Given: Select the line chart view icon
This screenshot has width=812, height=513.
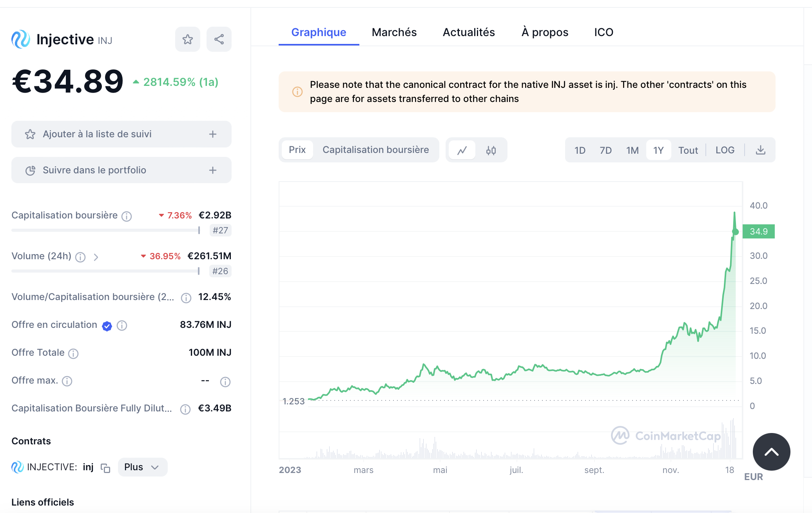Looking at the screenshot, I should (x=462, y=150).
